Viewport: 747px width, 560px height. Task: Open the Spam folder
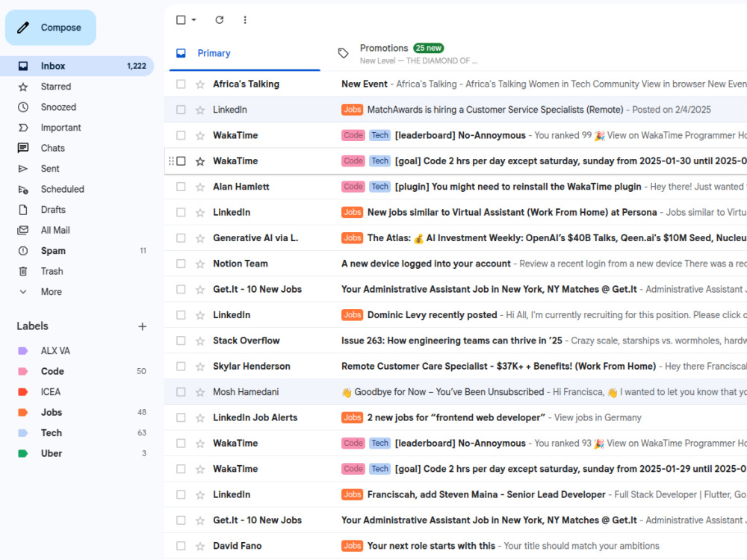point(77,250)
